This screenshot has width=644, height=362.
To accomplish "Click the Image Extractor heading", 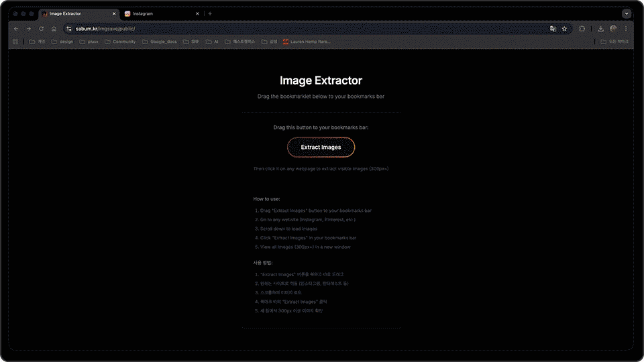I will point(321,80).
